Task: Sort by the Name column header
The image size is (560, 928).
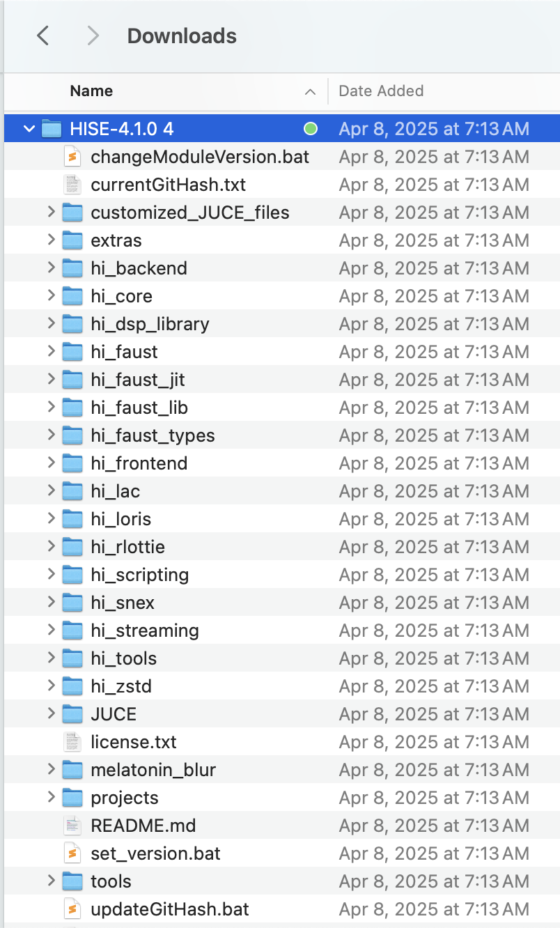Action: click(x=91, y=91)
